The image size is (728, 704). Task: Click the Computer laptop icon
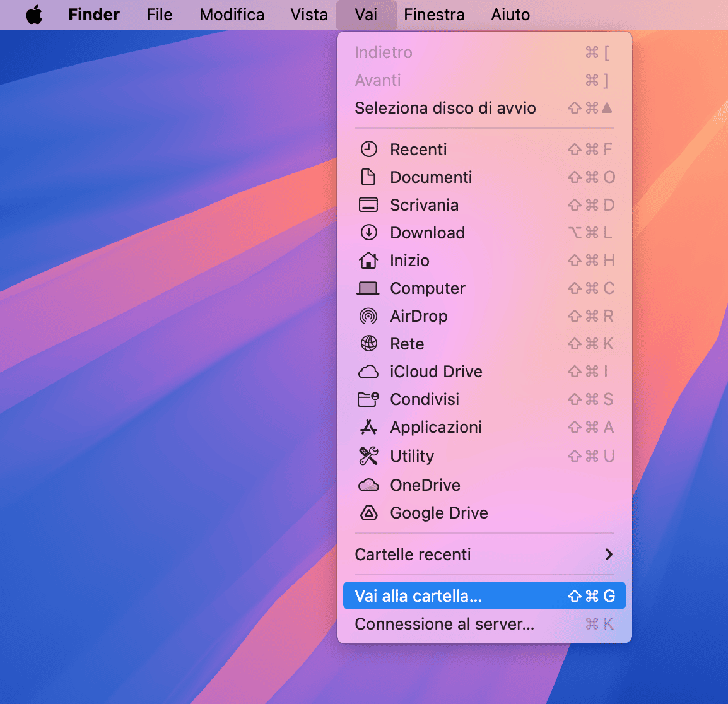(368, 288)
